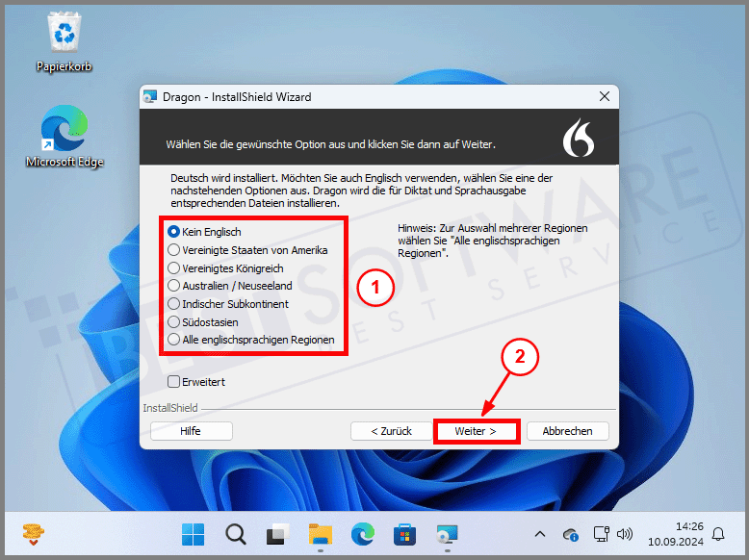Launch Microsoft Edge from the taskbar
749x560 pixels.
coord(363,534)
